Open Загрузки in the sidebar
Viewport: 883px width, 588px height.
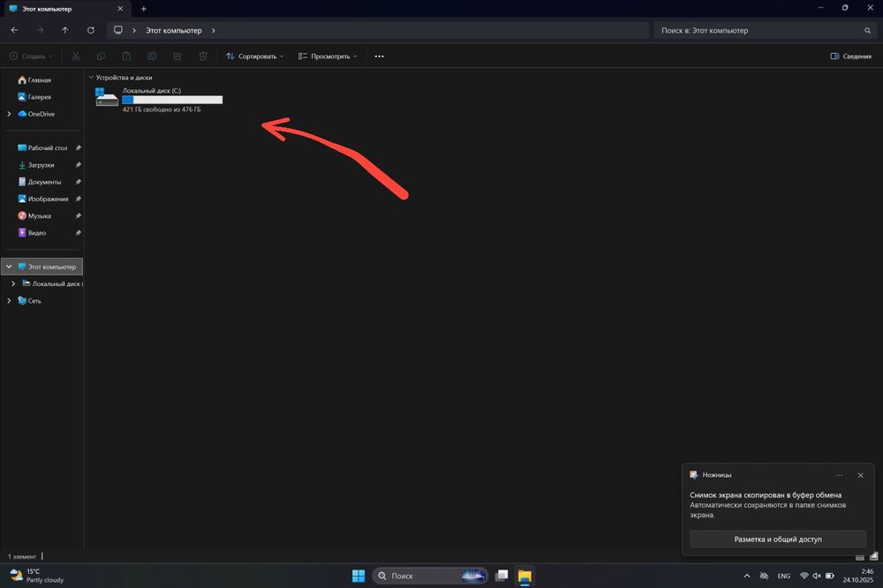(x=36, y=165)
